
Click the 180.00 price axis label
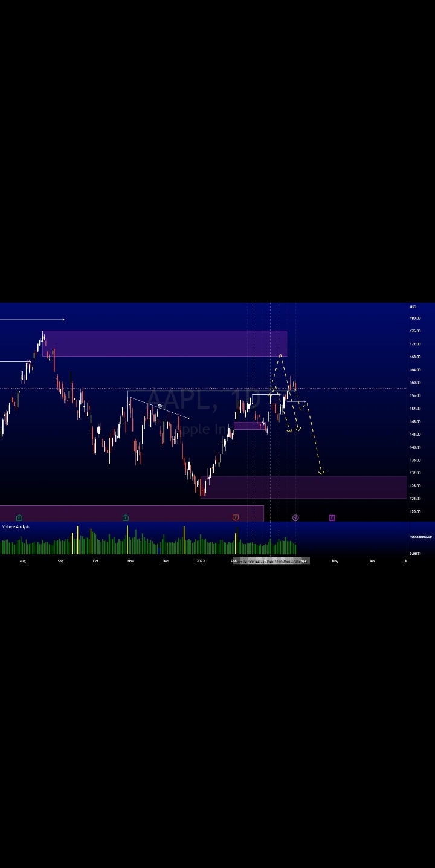(x=415, y=318)
